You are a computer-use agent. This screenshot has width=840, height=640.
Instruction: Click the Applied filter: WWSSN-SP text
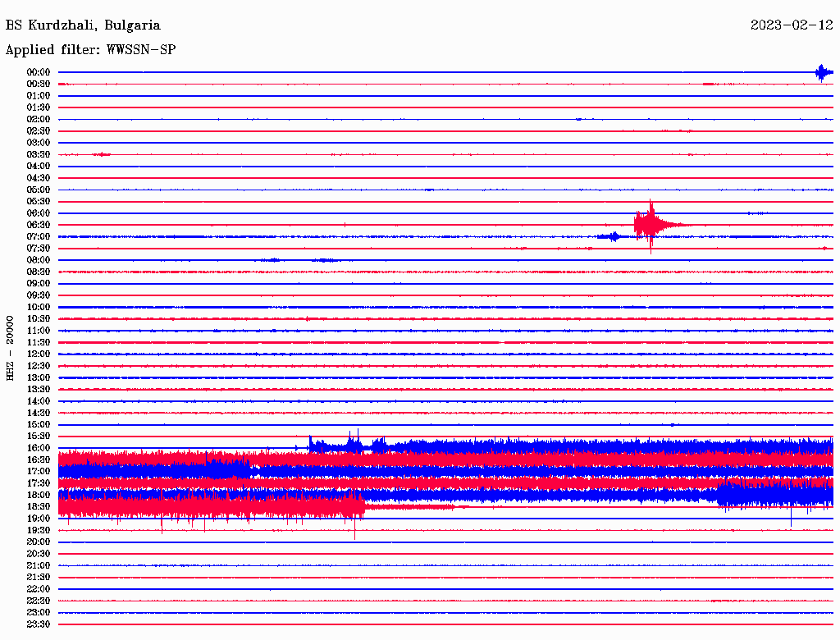click(90, 49)
